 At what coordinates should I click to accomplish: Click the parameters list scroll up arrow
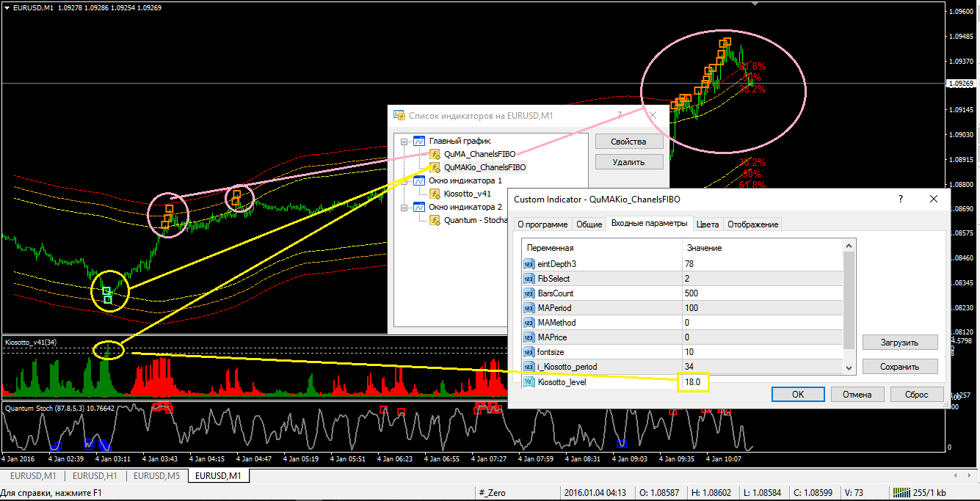tap(849, 245)
